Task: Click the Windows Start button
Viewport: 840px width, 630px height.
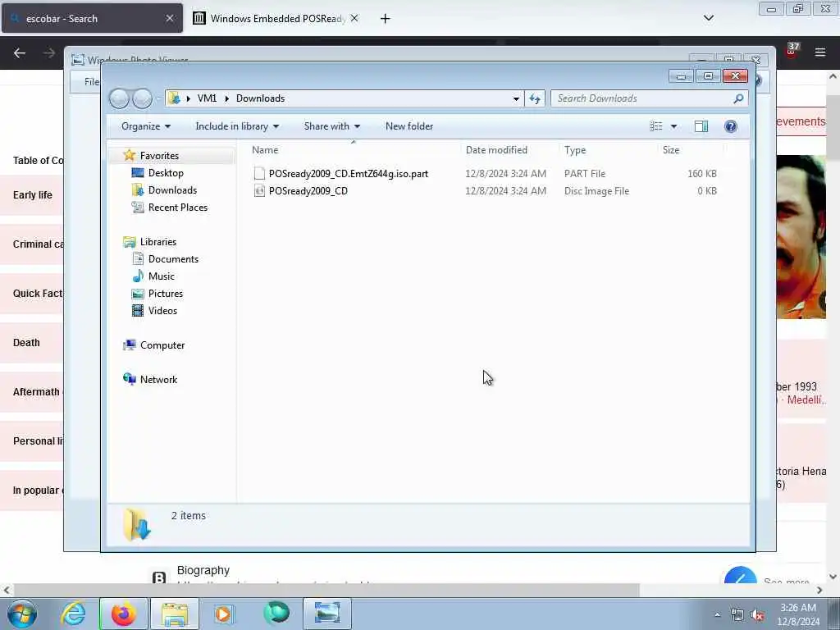Action: click(22, 614)
